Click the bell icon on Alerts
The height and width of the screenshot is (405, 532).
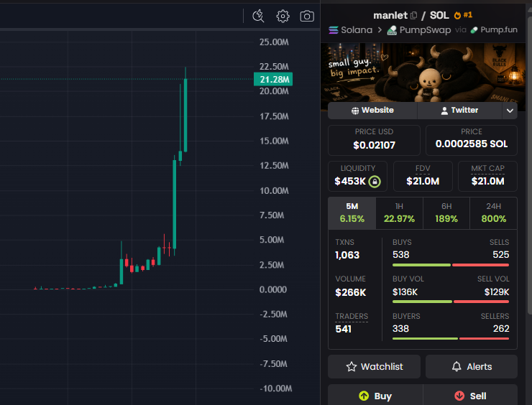(x=457, y=366)
